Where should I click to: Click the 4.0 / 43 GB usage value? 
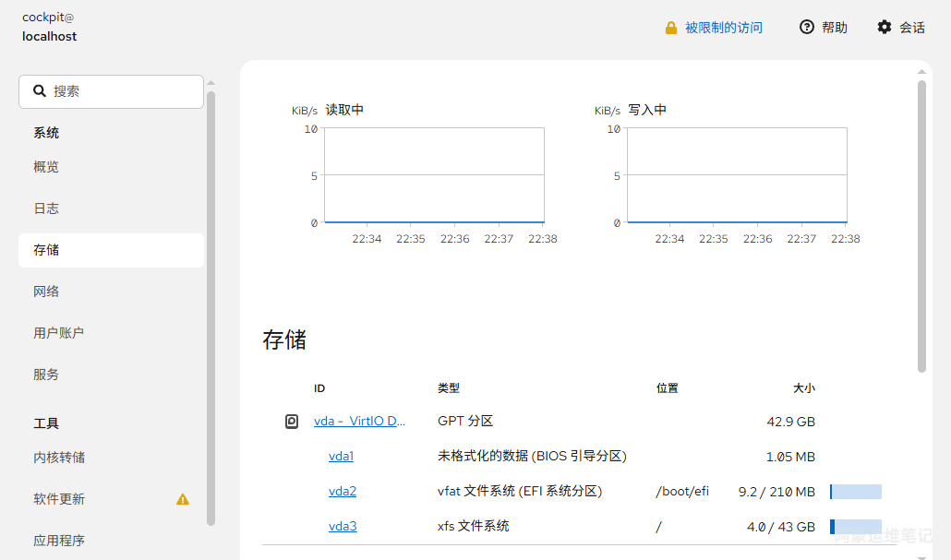point(781,528)
